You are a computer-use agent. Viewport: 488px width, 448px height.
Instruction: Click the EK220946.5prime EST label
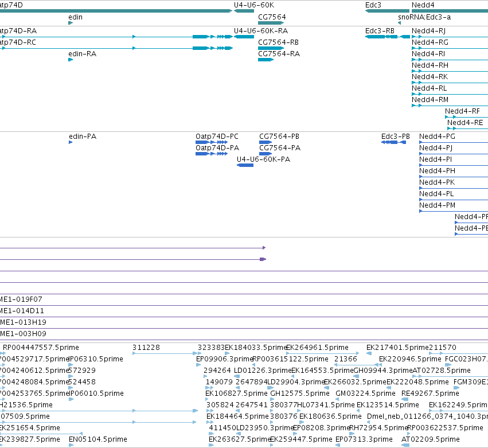point(410,359)
